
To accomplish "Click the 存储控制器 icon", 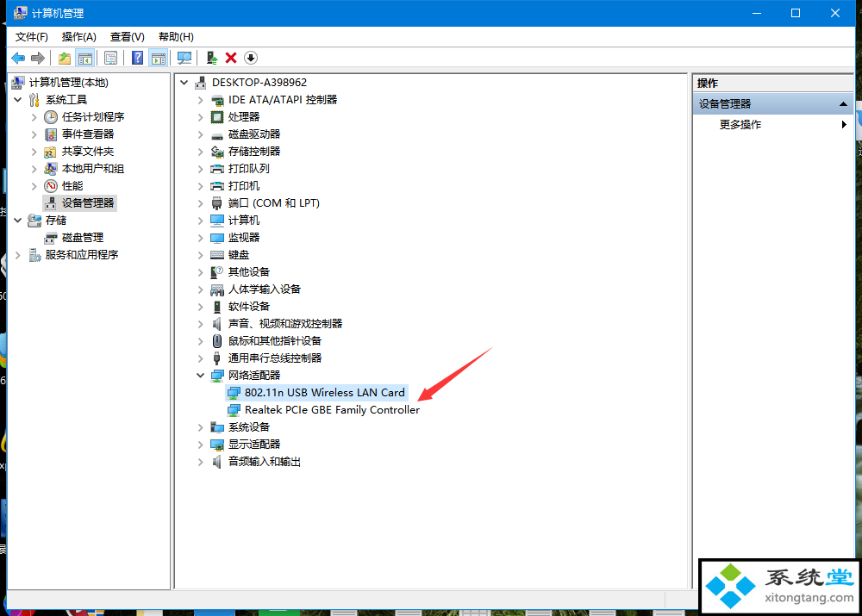I will (218, 152).
